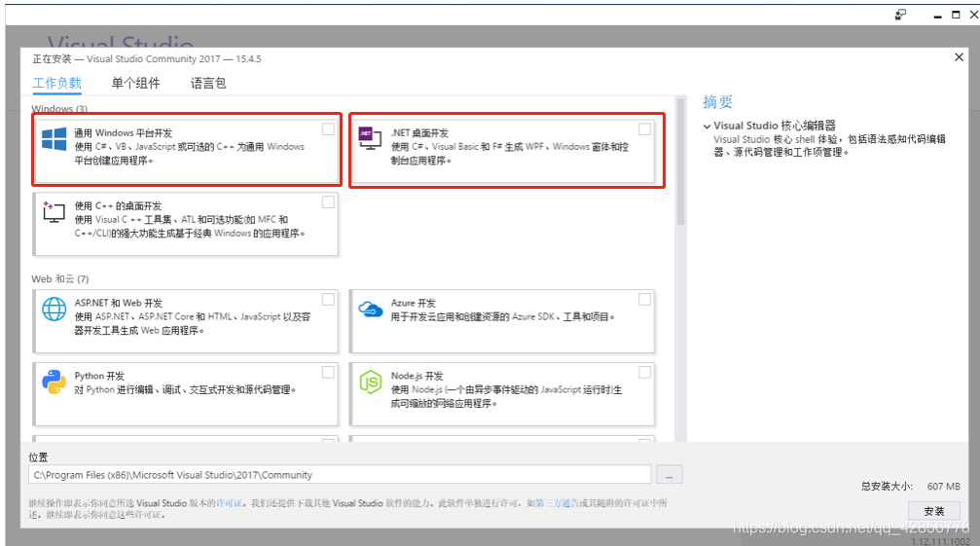Click the '通用 Windows 平台开发' workload title
The height and width of the screenshot is (546, 980).
pyautogui.click(x=124, y=133)
